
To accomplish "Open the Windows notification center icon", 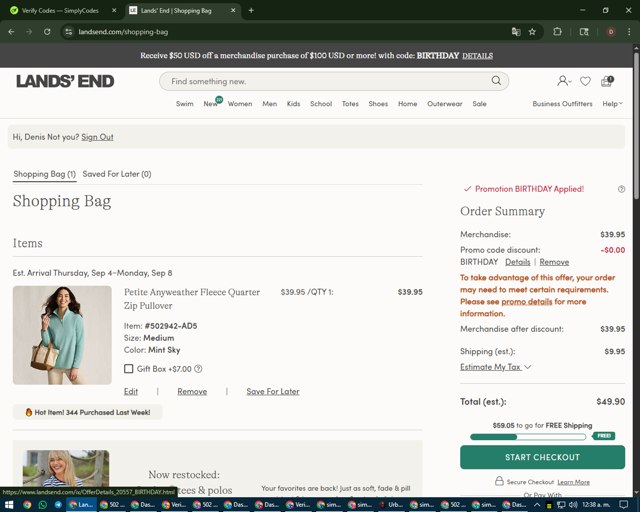I will point(624,505).
